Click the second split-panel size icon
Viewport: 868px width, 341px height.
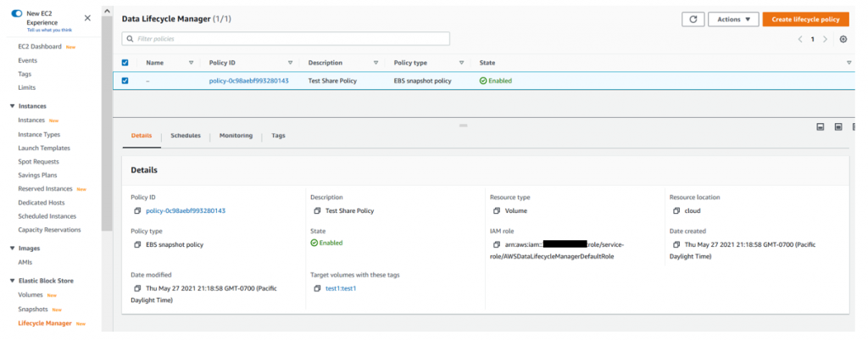838,126
